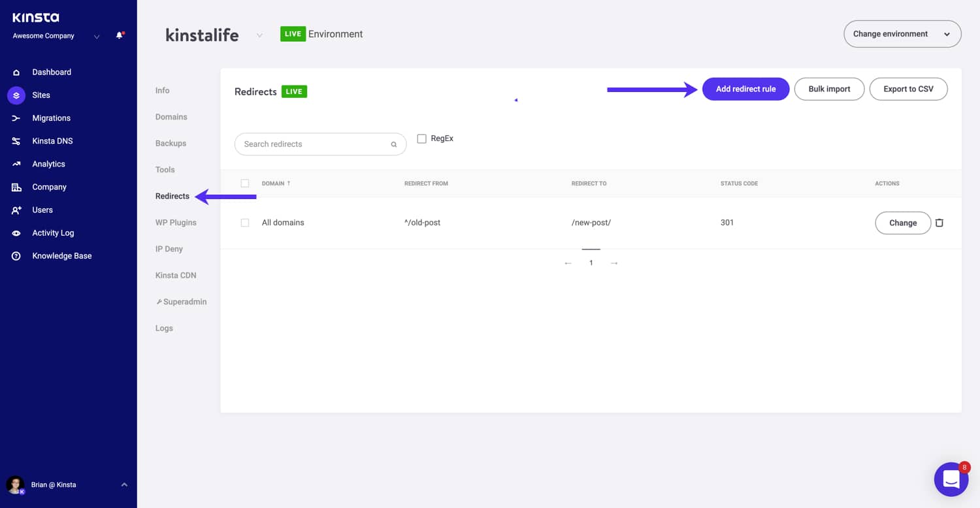
Task: Select the Knowledge Base icon
Action: 16,255
